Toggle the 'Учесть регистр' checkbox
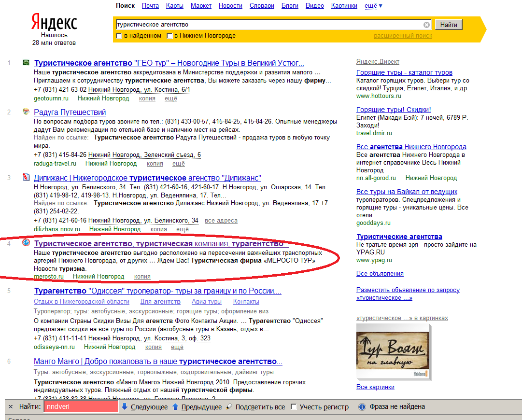Screen dimensions: 522x420 (294, 406)
